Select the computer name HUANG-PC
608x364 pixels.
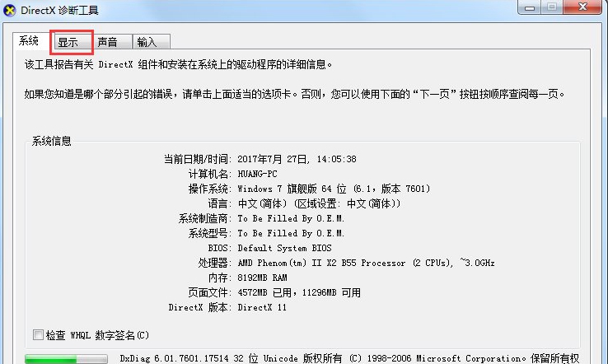(258, 174)
